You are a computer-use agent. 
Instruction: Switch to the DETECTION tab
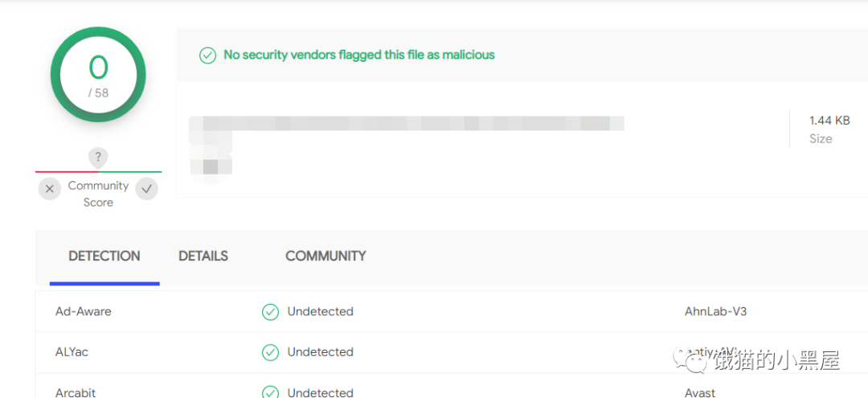pyautogui.click(x=104, y=256)
